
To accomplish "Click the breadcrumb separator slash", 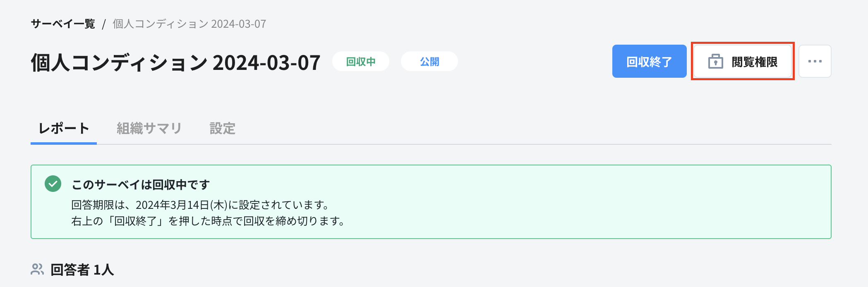I will [104, 24].
